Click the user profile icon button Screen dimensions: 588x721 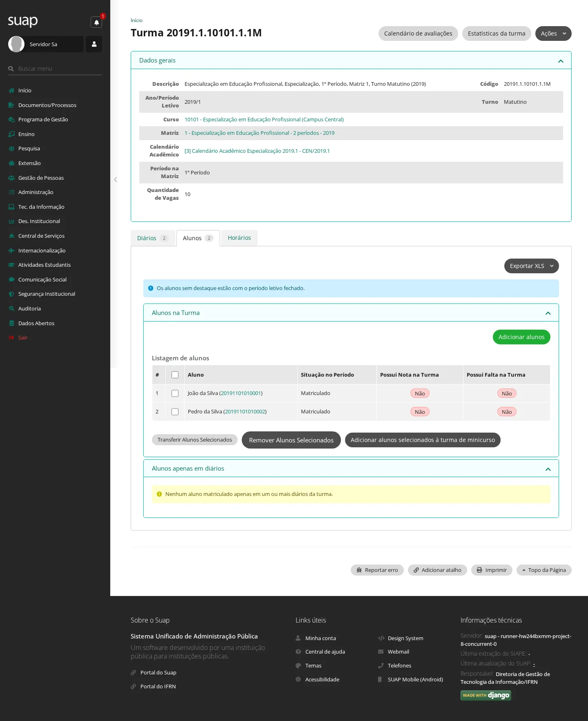click(94, 44)
